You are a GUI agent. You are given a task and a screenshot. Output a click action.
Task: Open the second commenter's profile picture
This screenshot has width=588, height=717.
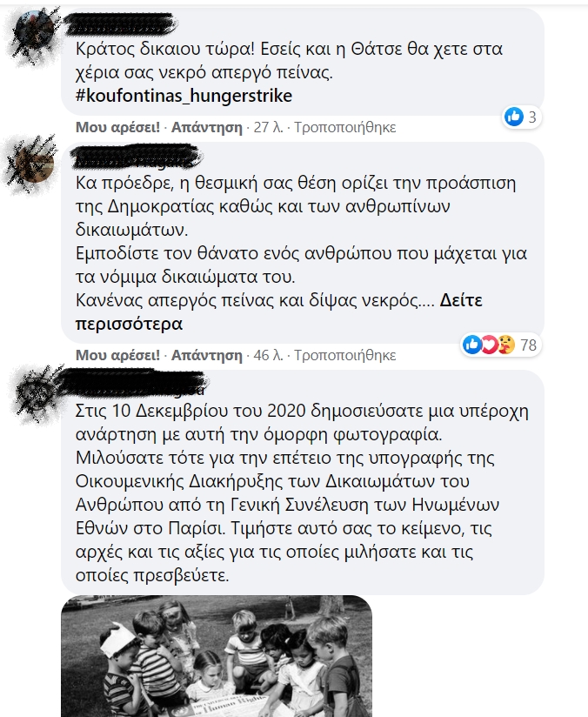pyautogui.click(x=34, y=164)
